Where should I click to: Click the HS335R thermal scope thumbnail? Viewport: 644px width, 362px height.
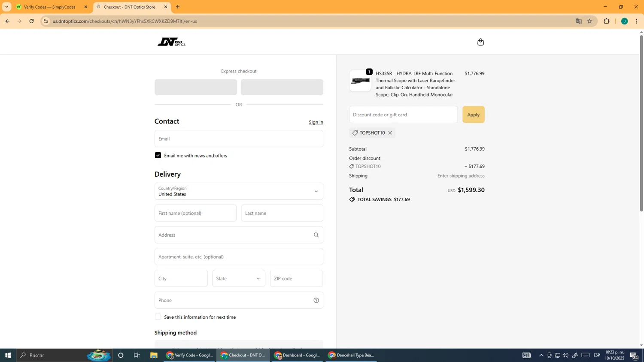[360, 81]
